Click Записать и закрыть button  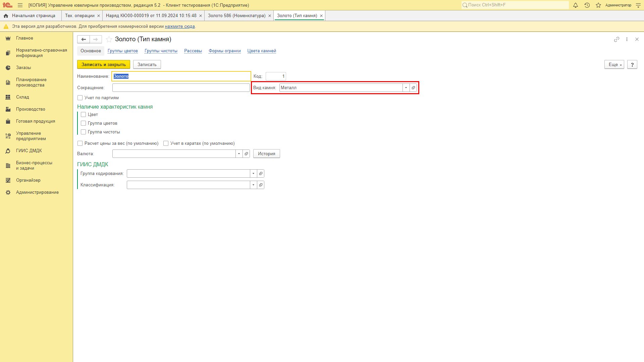[104, 64]
